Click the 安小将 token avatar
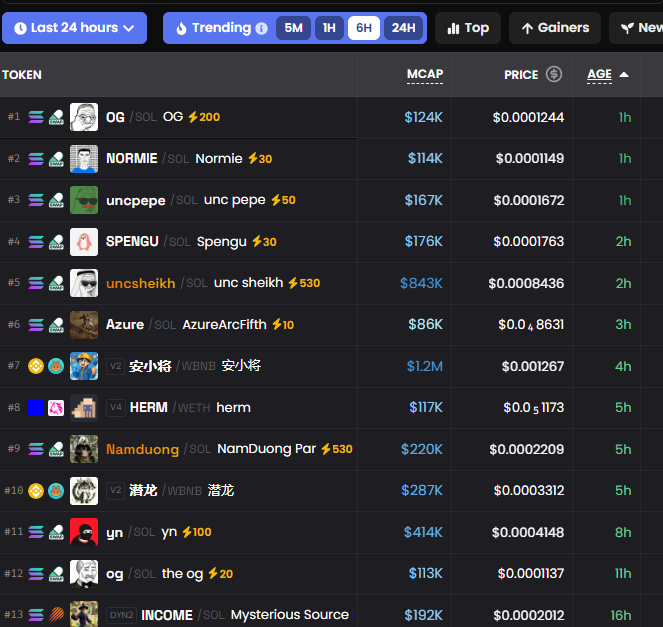 84,366
